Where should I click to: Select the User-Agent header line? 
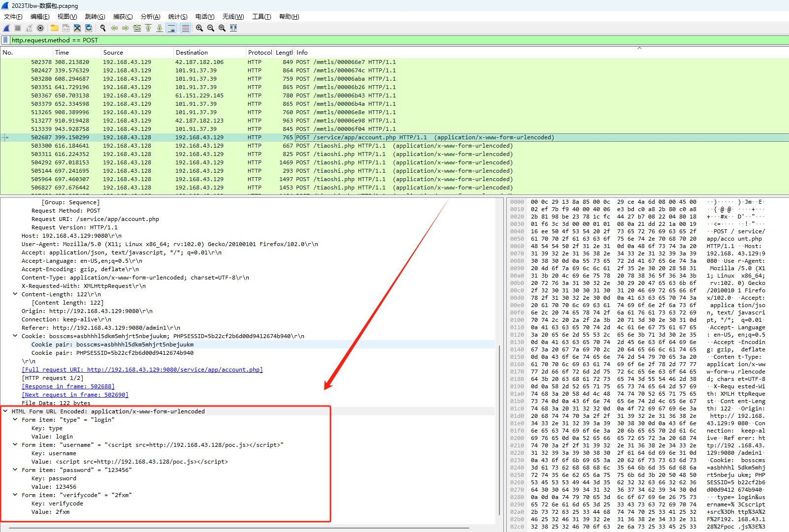click(170, 244)
